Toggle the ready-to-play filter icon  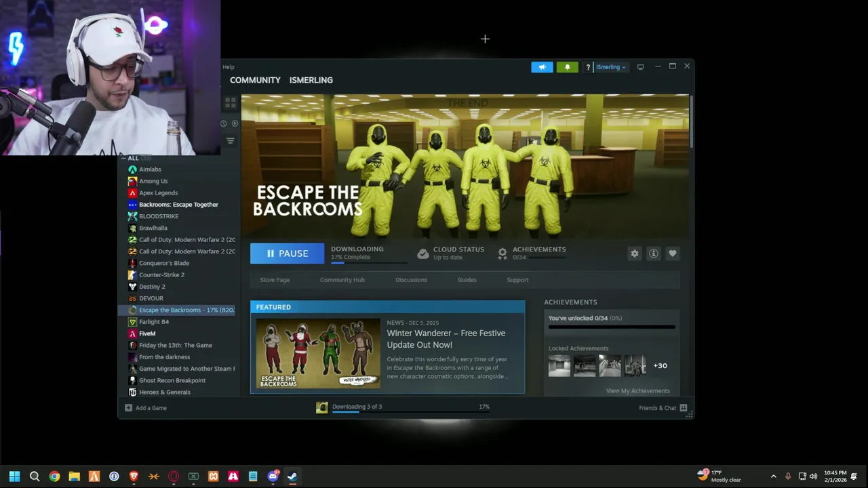(x=235, y=123)
